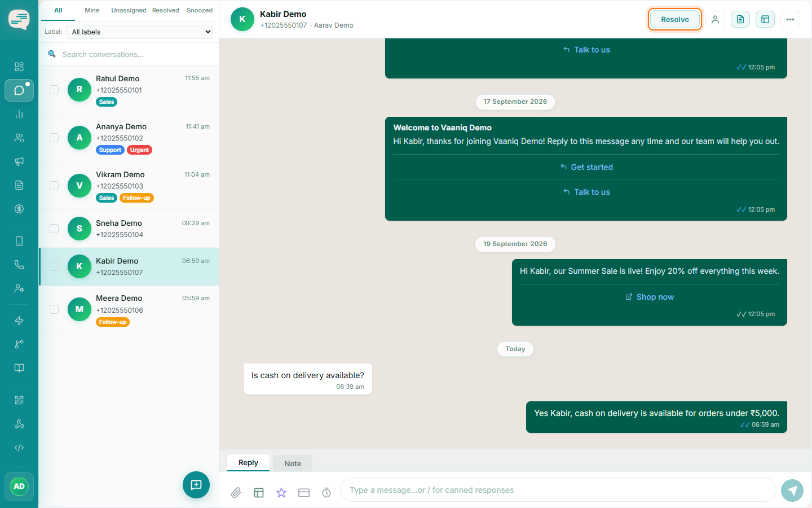Start a new conversation with floating button

196,485
